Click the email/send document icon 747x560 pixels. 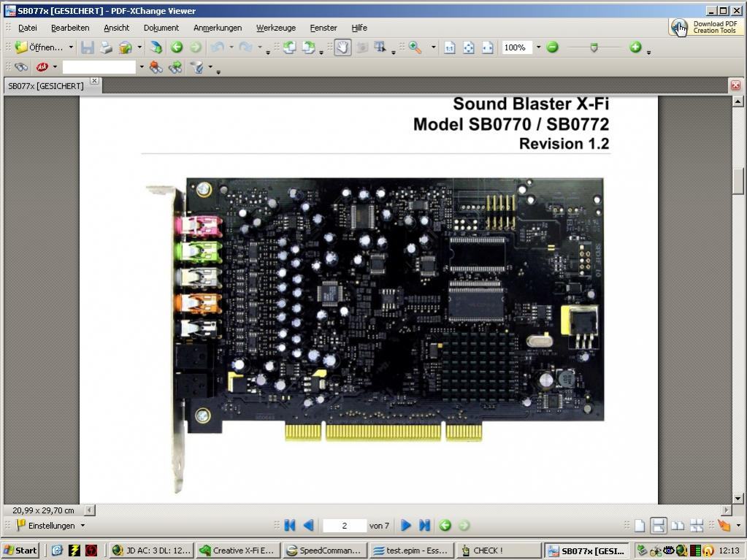coord(126,47)
